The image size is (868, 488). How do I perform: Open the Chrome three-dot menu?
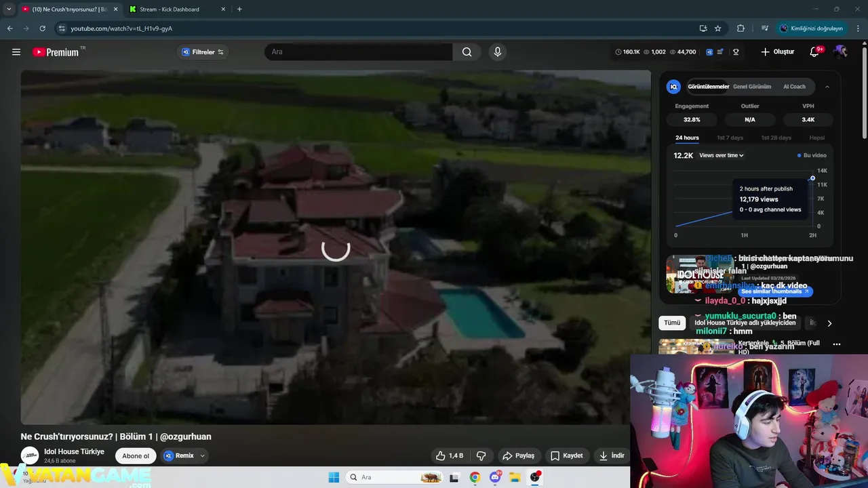(859, 28)
